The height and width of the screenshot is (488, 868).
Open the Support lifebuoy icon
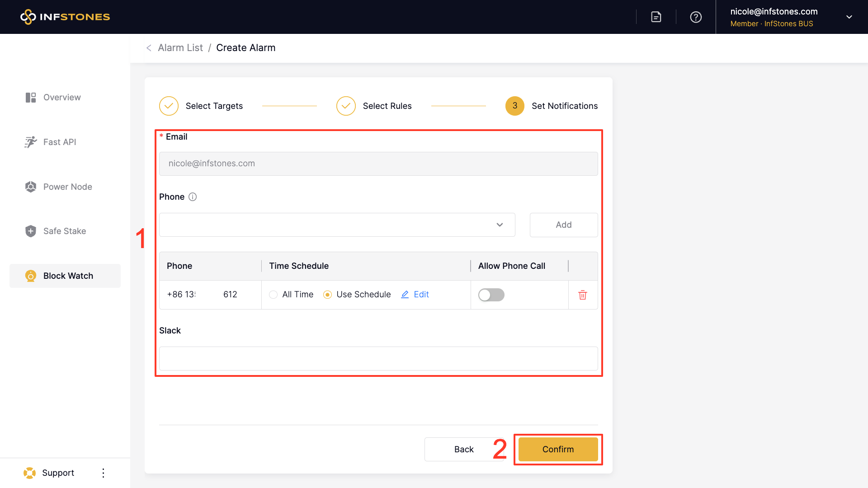(30, 473)
